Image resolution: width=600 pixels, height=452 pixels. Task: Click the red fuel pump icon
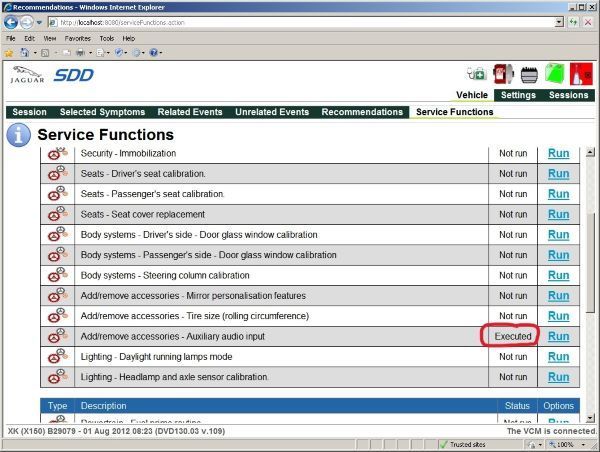pos(502,73)
